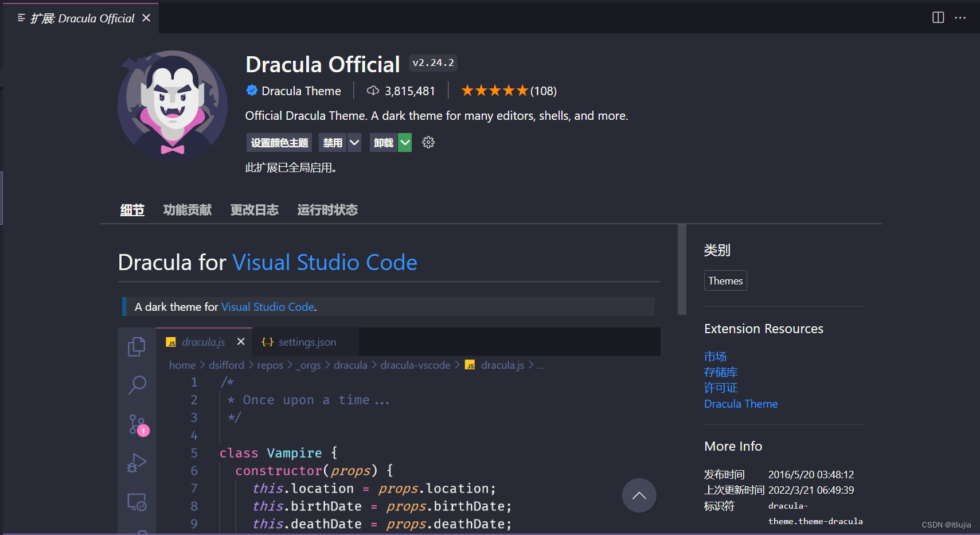The image size is (980, 535).
Task: Open the 许可证 resource link
Action: point(721,388)
